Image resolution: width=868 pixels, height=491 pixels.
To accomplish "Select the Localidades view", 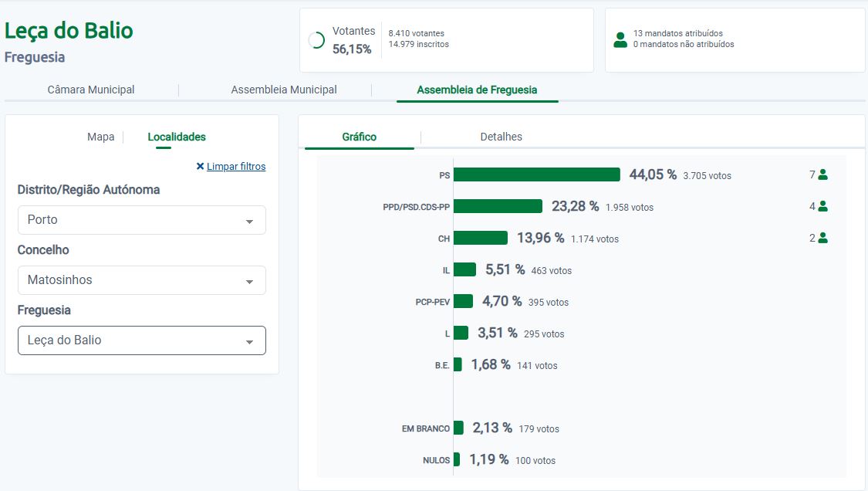I will 177,137.
